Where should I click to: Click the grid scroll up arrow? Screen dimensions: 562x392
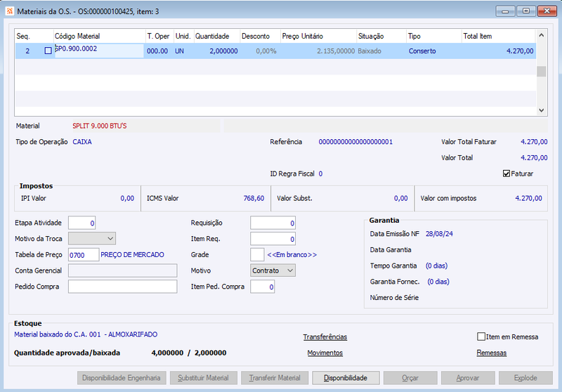coord(541,35)
